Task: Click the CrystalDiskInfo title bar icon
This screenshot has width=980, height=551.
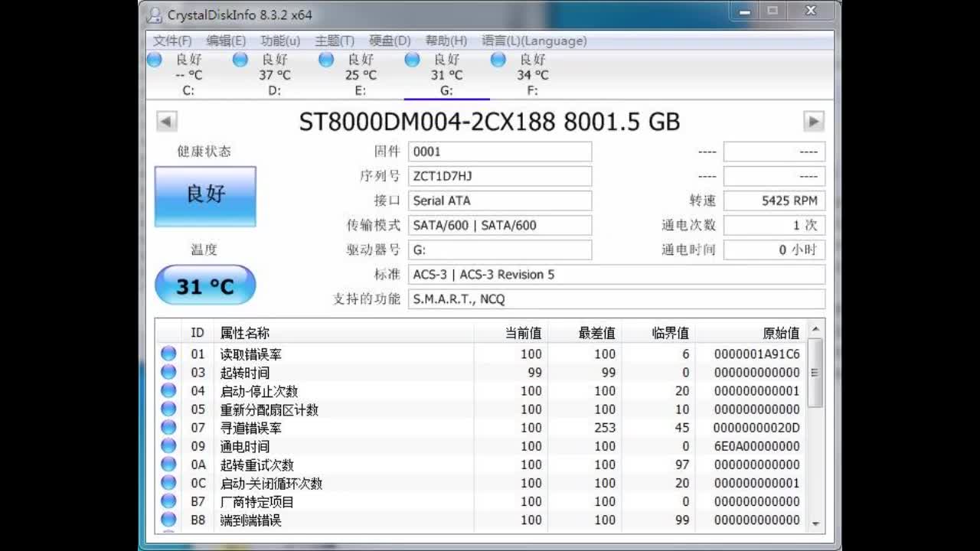Action: coord(155,15)
